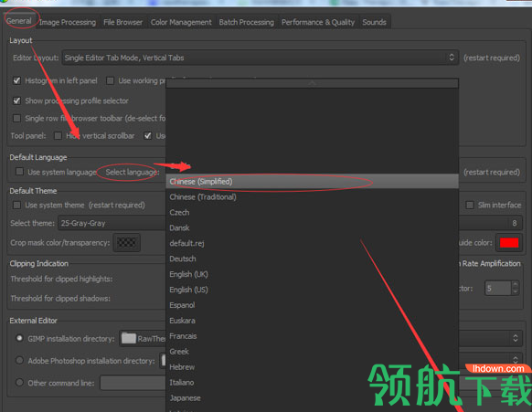This screenshot has width=532, height=412.
Task: Disable Show processing profile selector checkbox
Action: [x=16, y=100]
